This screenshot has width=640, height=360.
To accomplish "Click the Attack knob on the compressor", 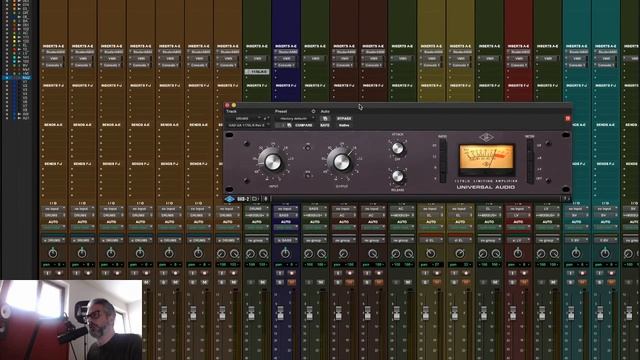I will tap(398, 148).
